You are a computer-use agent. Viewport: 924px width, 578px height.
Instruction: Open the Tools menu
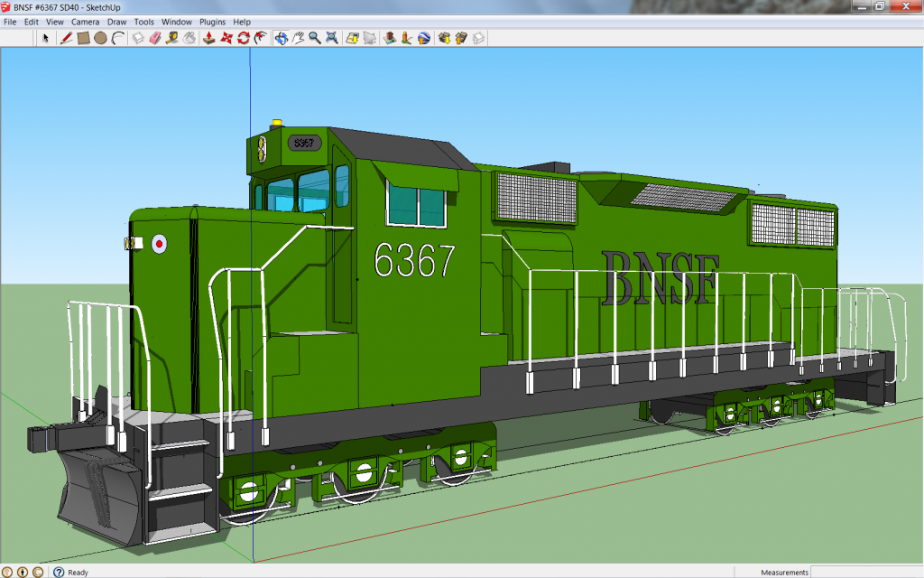143,22
